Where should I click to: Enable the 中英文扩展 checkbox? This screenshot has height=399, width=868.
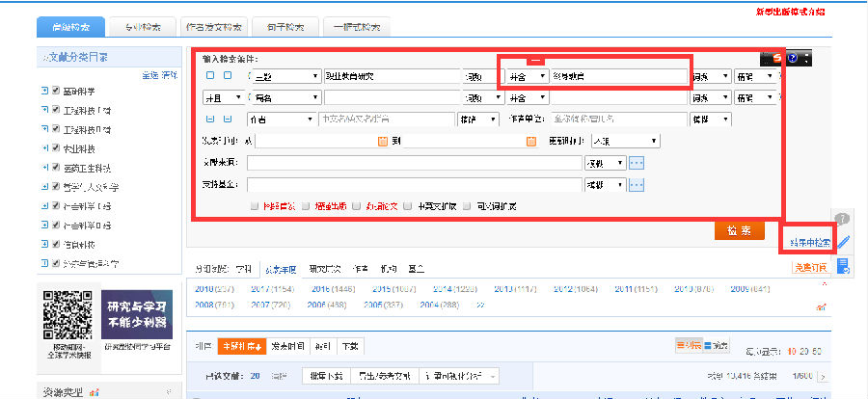click(x=407, y=206)
